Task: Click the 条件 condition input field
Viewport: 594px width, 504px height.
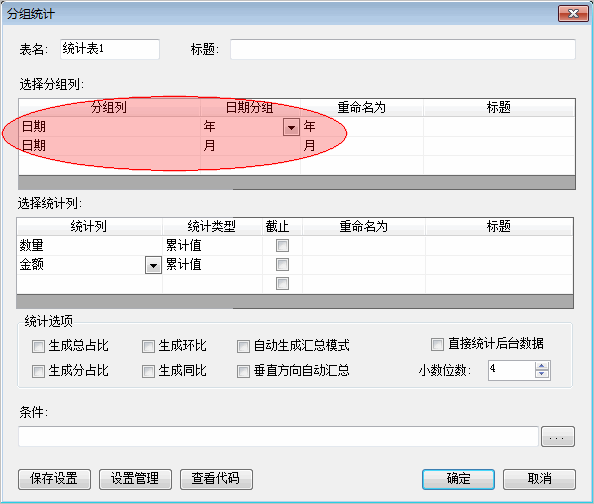Action: 278,437
